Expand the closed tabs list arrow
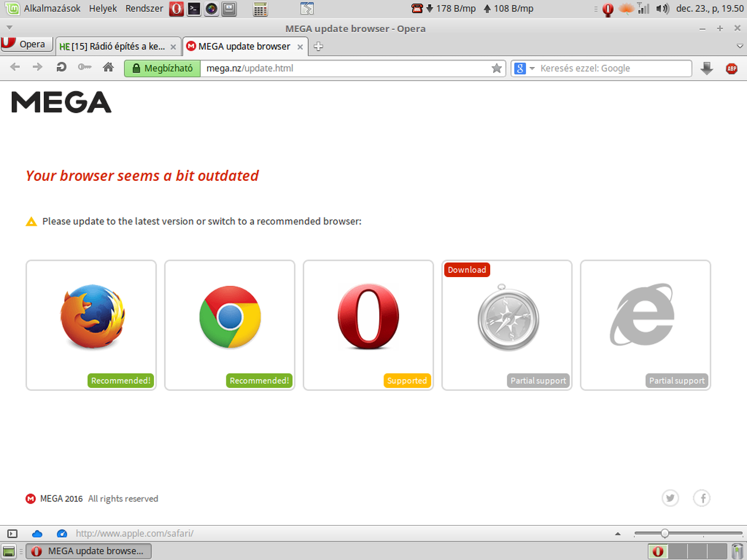Image resolution: width=747 pixels, height=560 pixels. pos(739,46)
